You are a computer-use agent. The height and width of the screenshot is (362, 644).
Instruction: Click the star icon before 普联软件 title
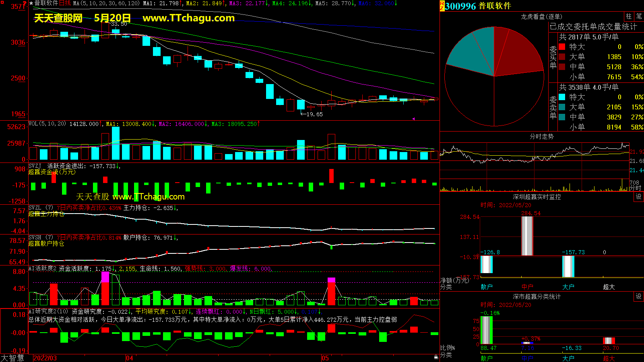coord(31,3)
